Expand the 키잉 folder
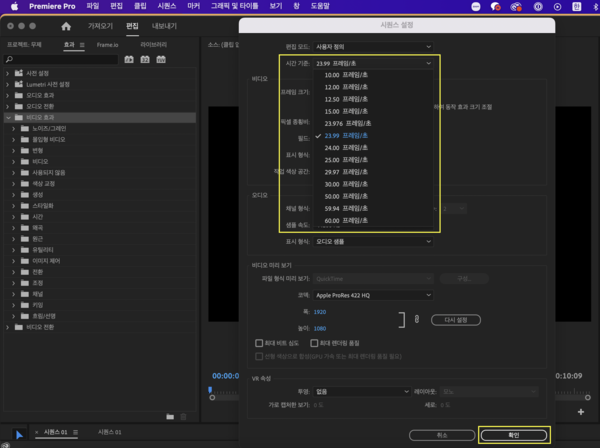This screenshot has width=600, height=448. (14, 305)
